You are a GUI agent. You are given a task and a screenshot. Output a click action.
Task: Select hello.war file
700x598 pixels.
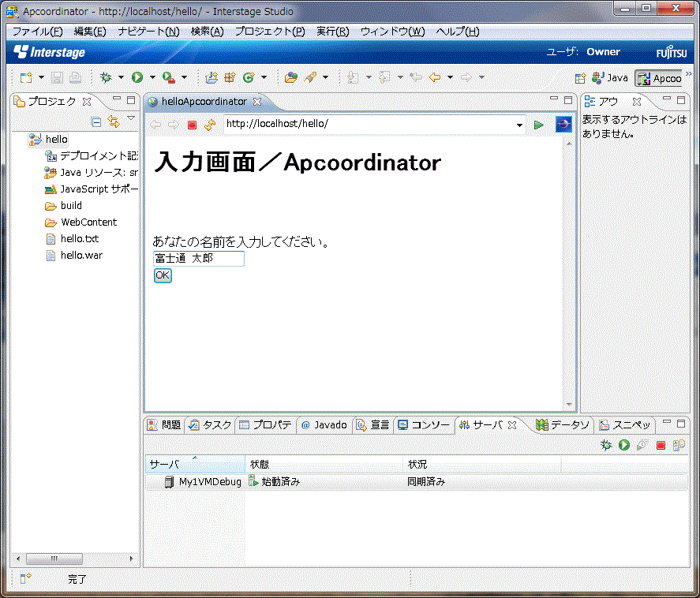pyautogui.click(x=74, y=256)
